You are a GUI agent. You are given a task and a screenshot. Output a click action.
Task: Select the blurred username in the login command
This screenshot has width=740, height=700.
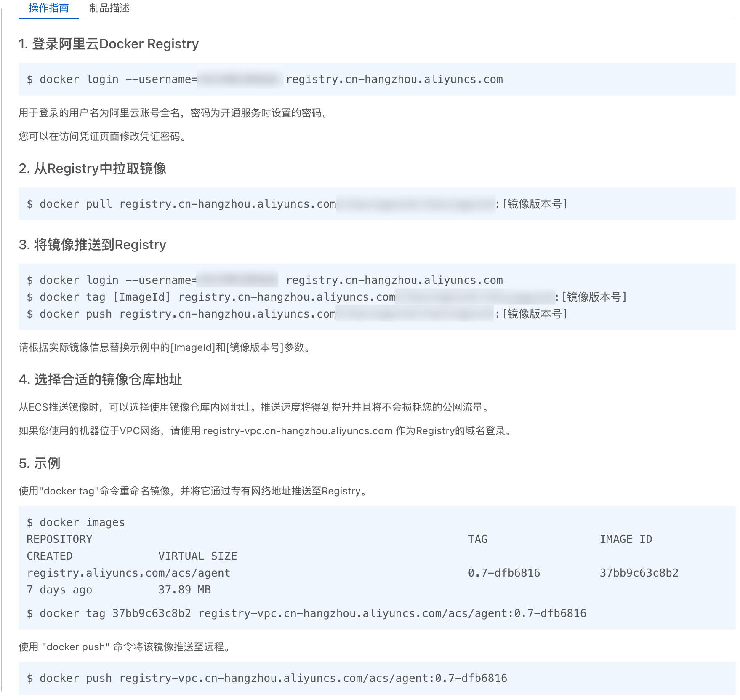[x=238, y=79]
